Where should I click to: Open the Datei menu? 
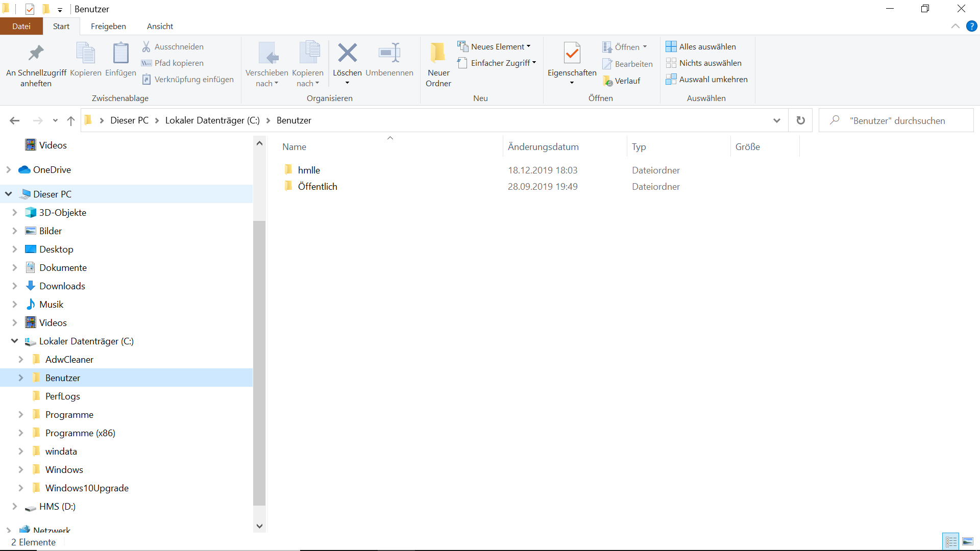click(x=21, y=26)
